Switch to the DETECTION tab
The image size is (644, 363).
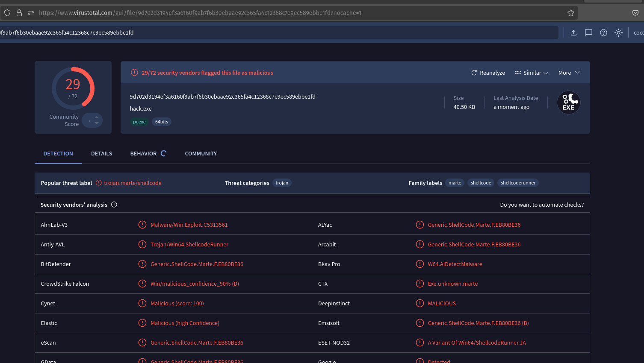click(58, 153)
